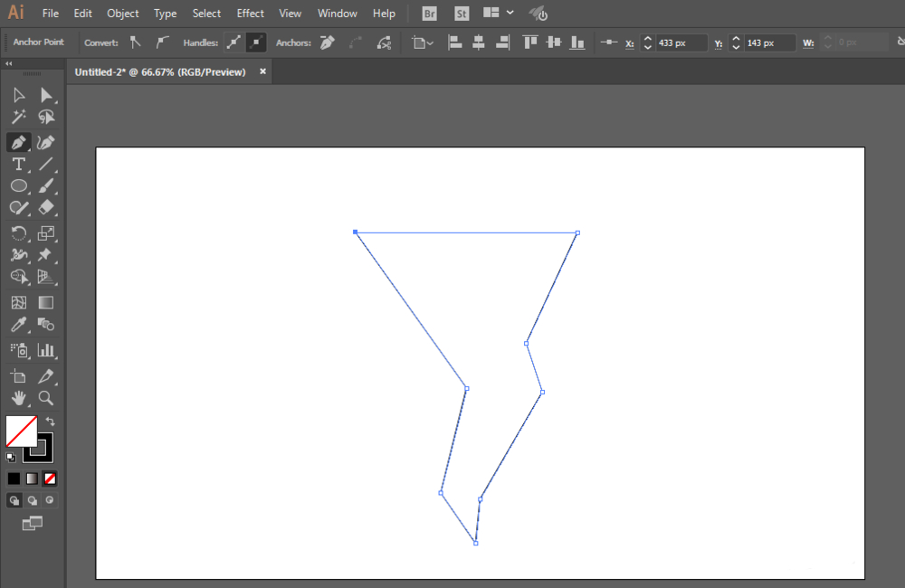This screenshot has height=588, width=905.
Task: Click Vertical Align Center
Action: (x=554, y=43)
